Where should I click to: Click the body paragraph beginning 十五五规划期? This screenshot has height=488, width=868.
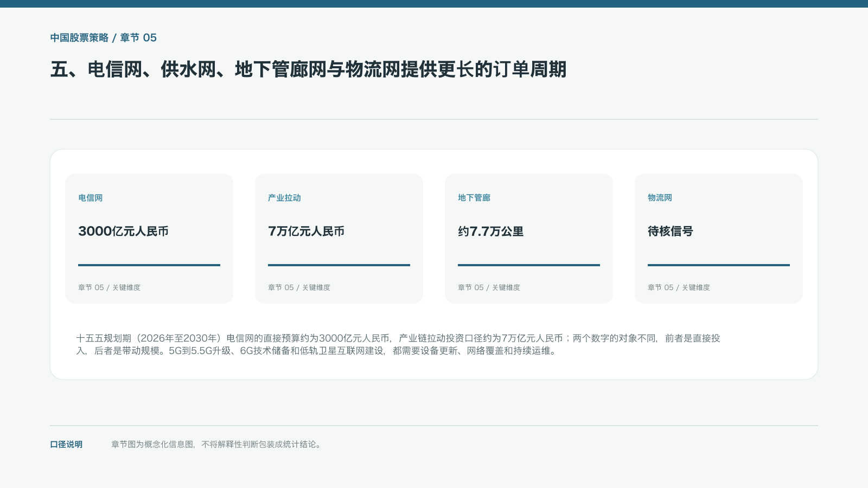398,344
